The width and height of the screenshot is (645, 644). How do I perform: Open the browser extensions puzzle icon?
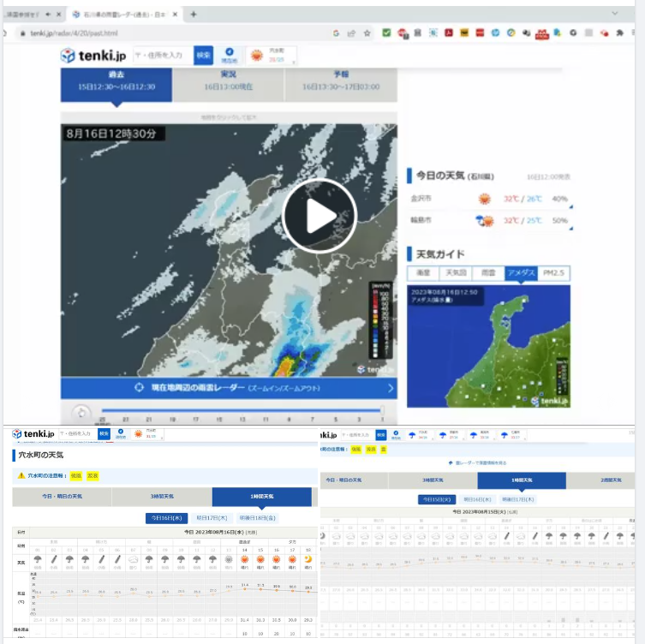click(618, 33)
